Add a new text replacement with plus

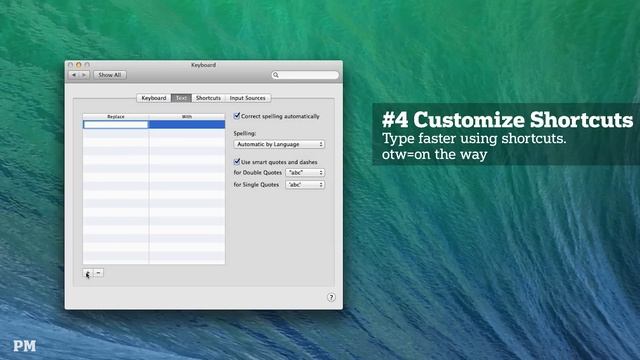tap(88, 273)
